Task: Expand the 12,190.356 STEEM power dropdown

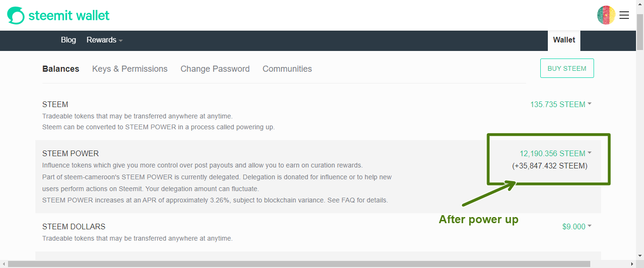Action: tap(555, 153)
